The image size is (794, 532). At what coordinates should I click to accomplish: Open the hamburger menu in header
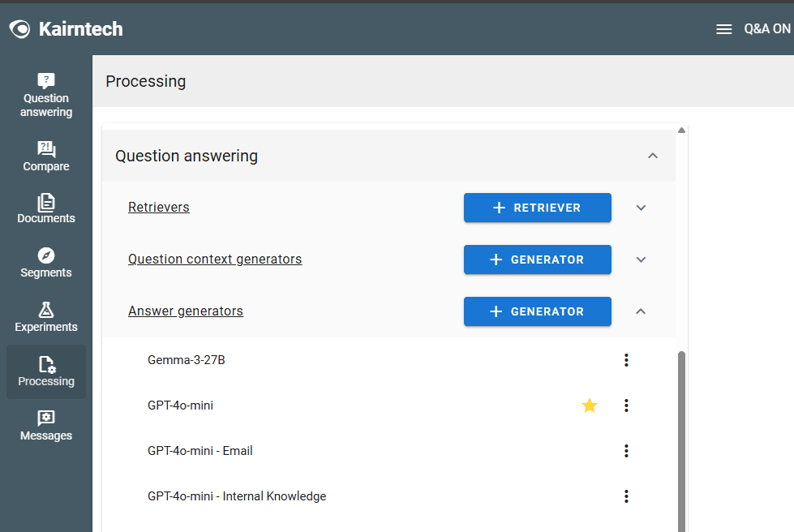tap(724, 29)
